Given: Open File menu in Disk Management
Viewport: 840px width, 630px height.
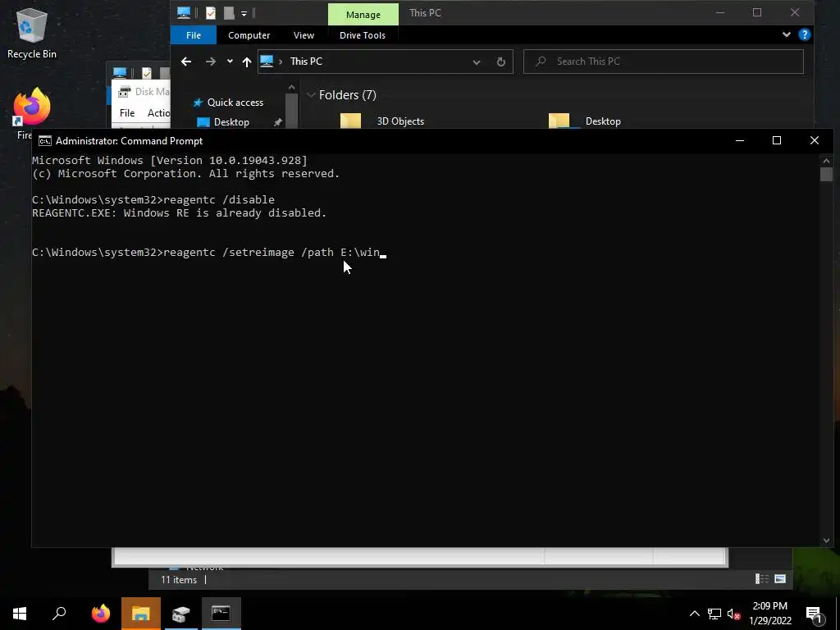Looking at the screenshot, I should point(127,113).
